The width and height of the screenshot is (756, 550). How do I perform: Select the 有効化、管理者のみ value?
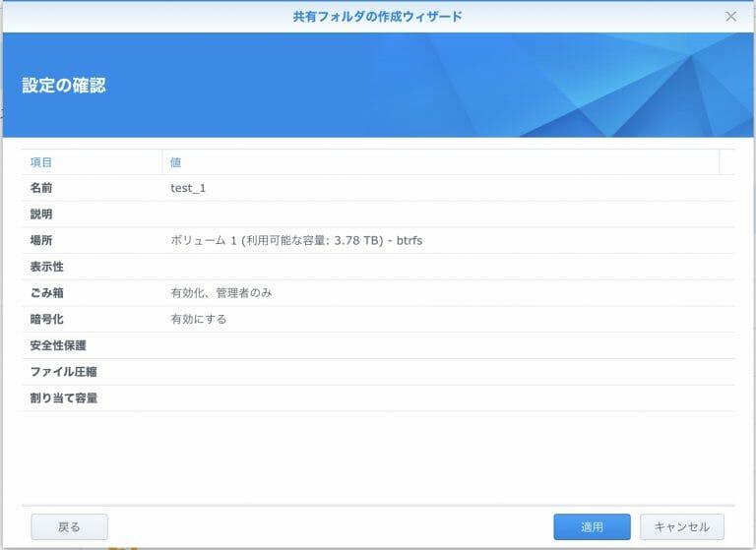tap(221, 293)
